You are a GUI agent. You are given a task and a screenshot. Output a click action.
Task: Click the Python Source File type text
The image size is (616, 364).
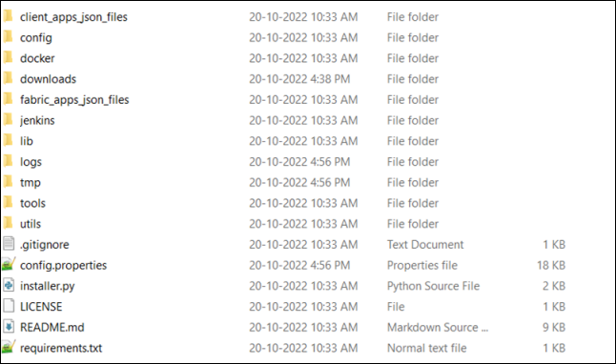433,286
